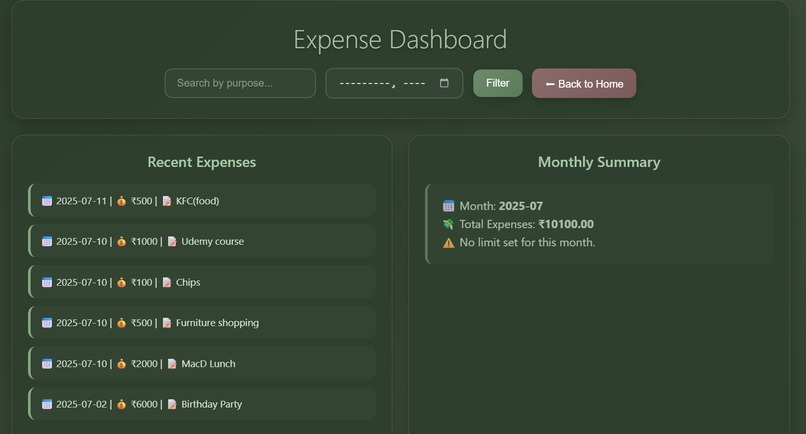
Task: Click the calendar icon in Furniture shopping row
Action: tap(47, 323)
